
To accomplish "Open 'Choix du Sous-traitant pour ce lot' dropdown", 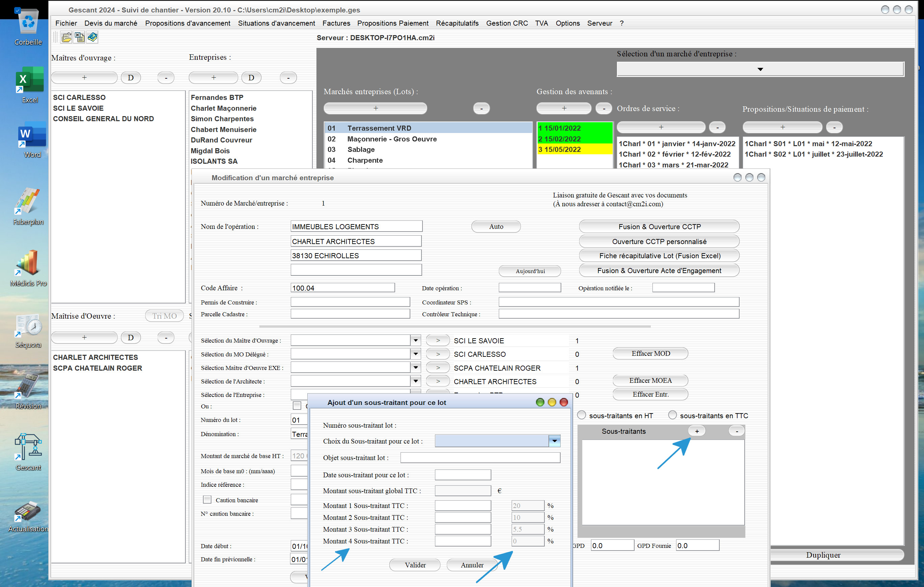I will [x=555, y=441].
